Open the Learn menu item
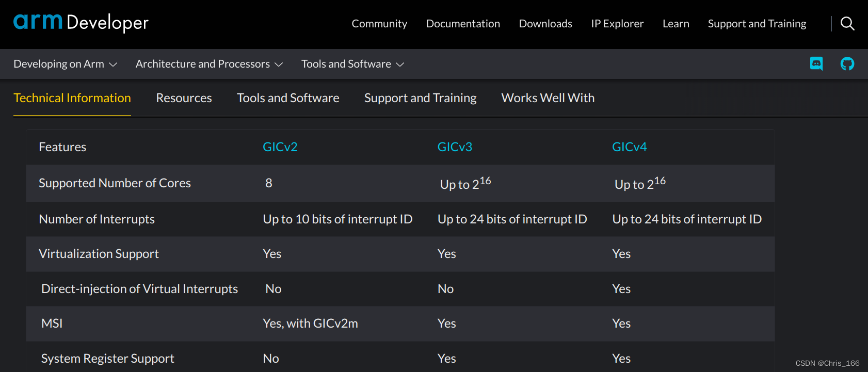868x372 pixels. click(x=676, y=24)
